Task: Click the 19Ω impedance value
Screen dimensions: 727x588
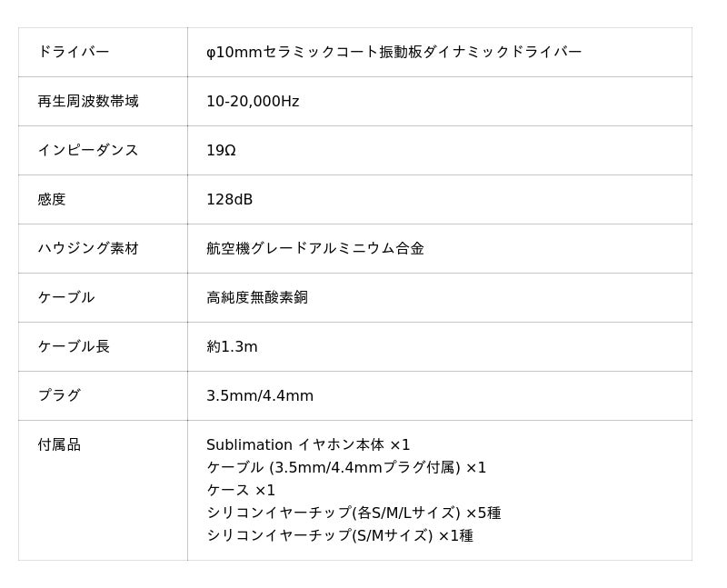Action: 221,151
